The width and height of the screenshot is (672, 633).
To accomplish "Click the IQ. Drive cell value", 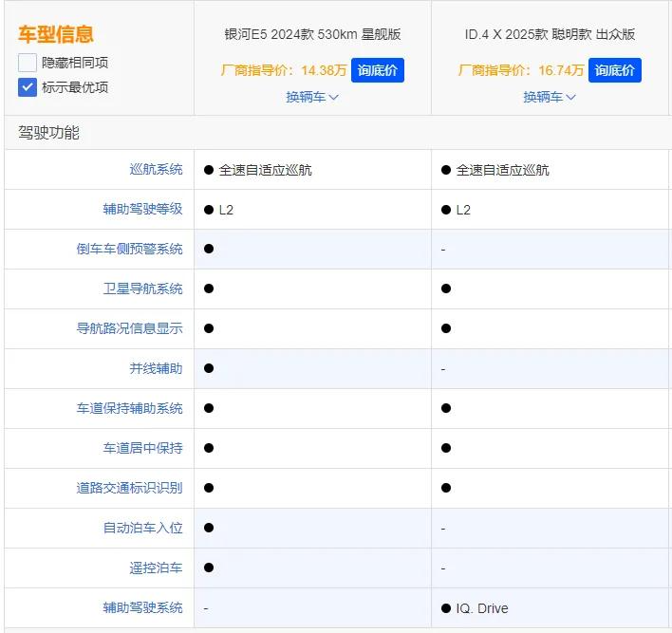I will click(x=482, y=608).
